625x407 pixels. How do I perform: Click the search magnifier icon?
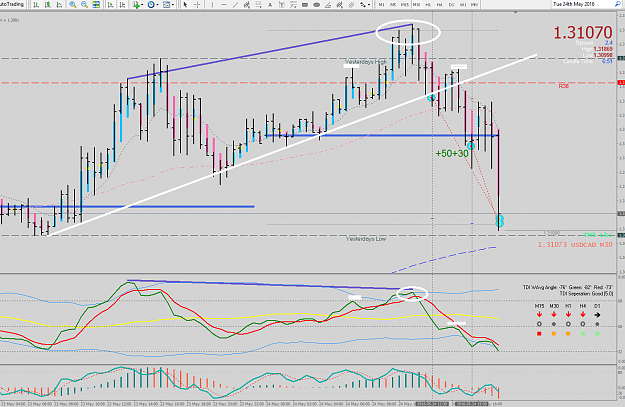(x=619, y=4)
